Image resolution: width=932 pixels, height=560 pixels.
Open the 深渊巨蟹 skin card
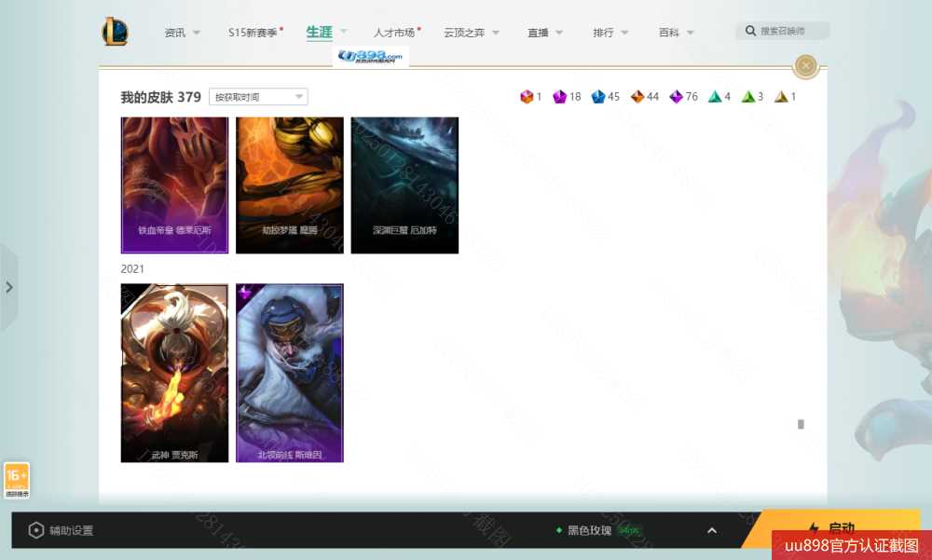click(x=404, y=184)
